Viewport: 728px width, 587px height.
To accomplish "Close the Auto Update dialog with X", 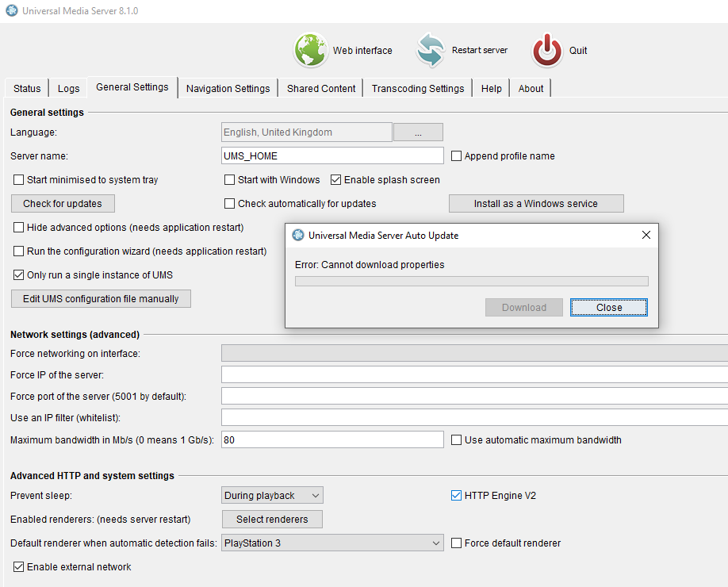I will [x=646, y=235].
